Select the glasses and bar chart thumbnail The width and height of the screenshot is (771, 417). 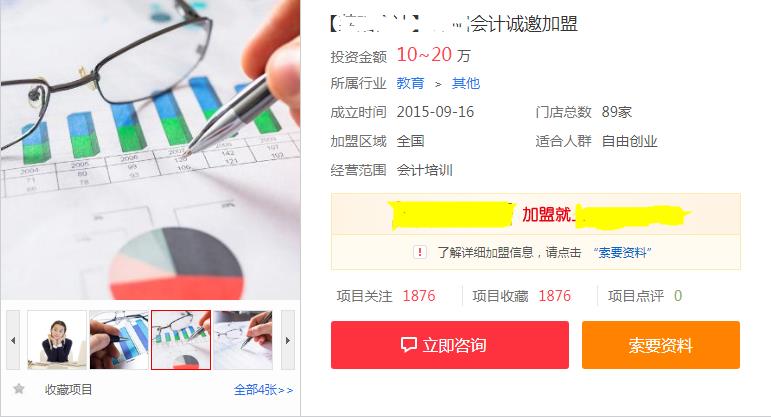coord(181,340)
